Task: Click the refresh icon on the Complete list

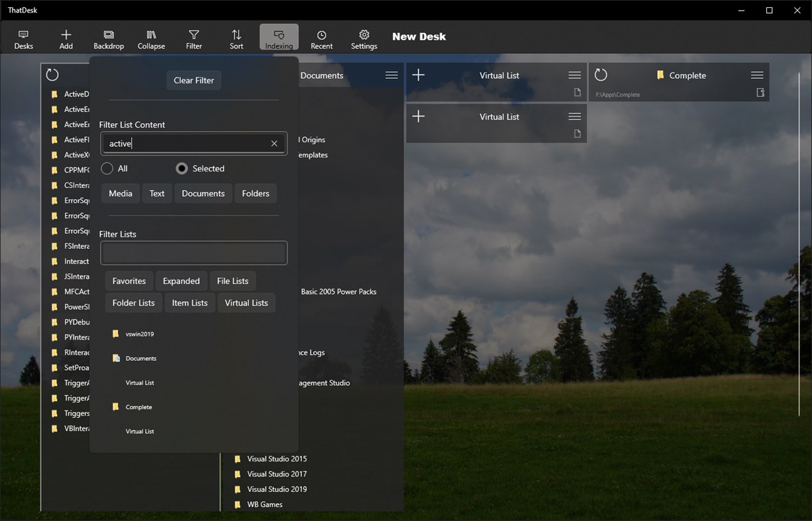Action: pos(600,75)
